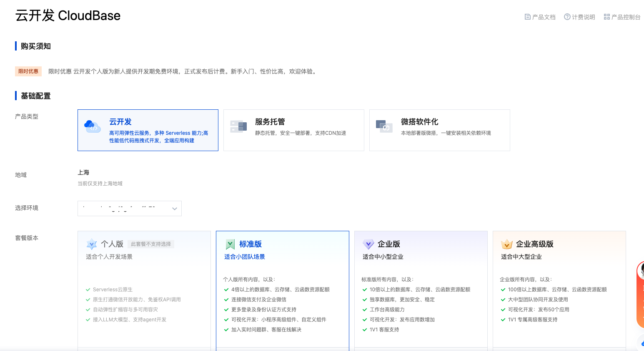Viewport: 644px width, 351px height.
Task: Click checkmark beside 连接微信支付及企业微信
Action: pos(226,300)
